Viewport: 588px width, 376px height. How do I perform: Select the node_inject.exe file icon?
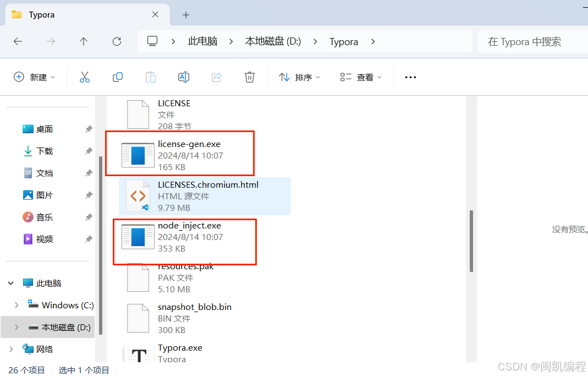[x=138, y=237]
